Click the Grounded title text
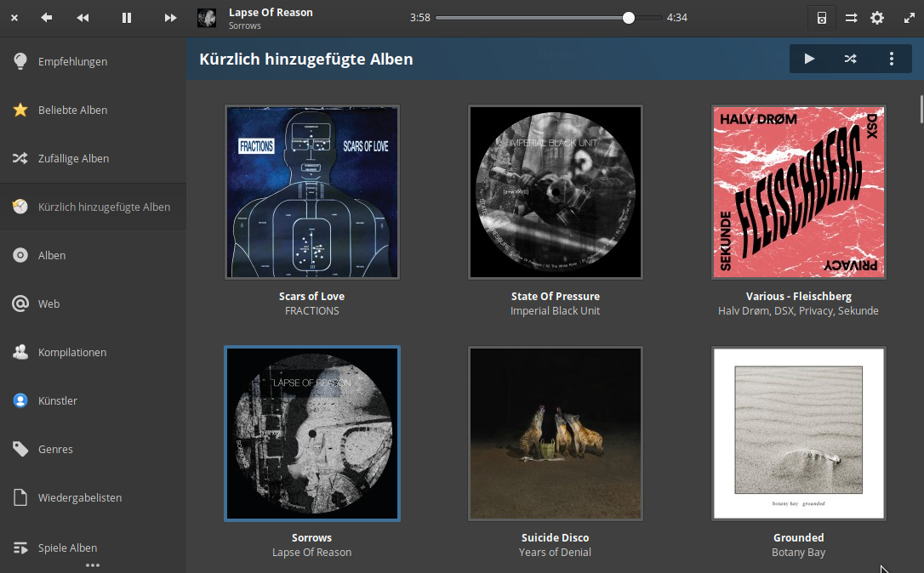The height and width of the screenshot is (573, 924). pyautogui.click(x=798, y=537)
